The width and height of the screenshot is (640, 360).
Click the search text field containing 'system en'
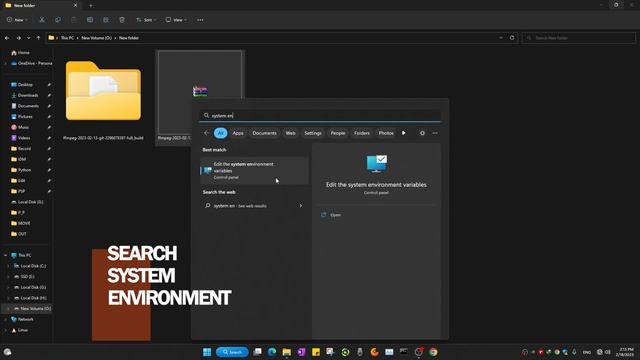320,116
